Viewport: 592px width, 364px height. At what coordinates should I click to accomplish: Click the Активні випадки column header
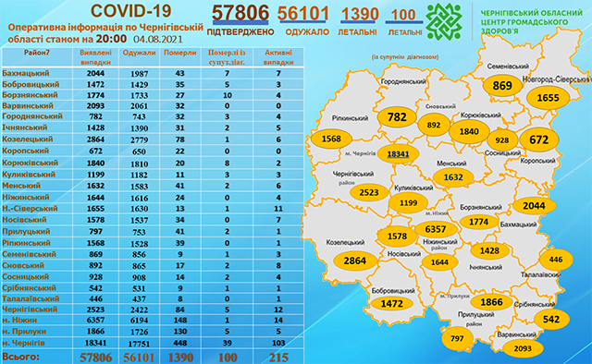point(278,57)
